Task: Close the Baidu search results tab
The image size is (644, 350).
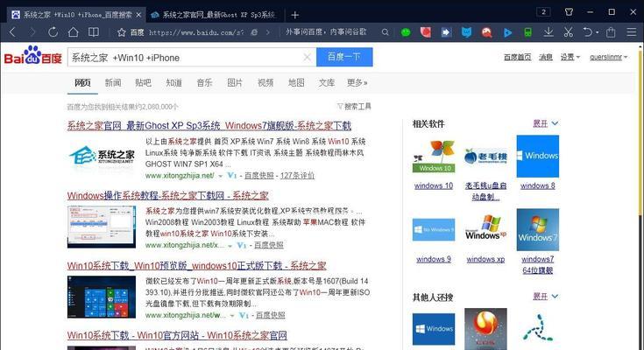Action: [x=138, y=15]
